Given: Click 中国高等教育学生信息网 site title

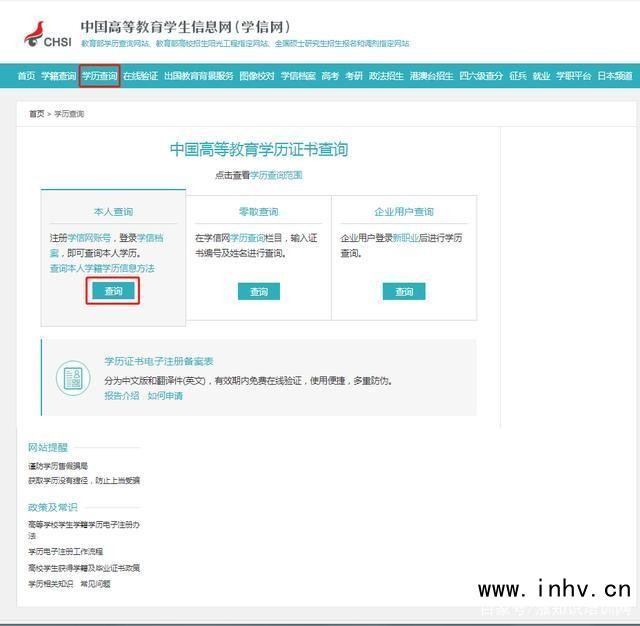Looking at the screenshot, I should (x=186, y=27).
